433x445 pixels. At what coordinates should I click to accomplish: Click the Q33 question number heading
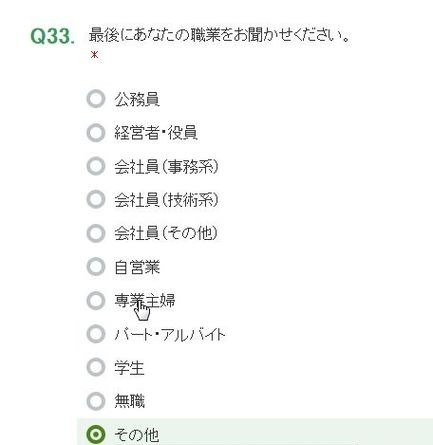(52, 36)
